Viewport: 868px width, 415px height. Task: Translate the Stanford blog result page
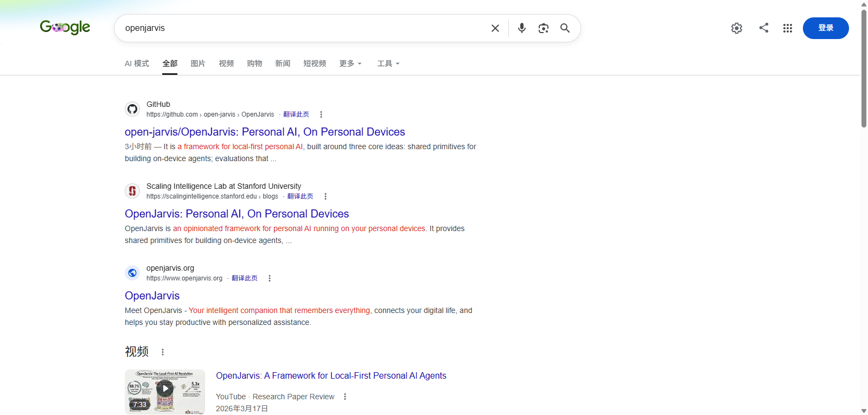click(x=300, y=196)
